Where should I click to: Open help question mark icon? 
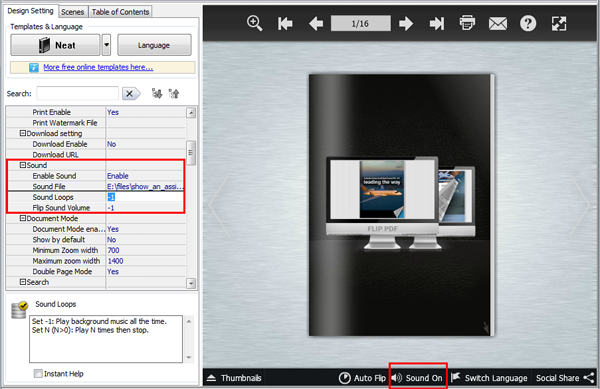pos(528,24)
